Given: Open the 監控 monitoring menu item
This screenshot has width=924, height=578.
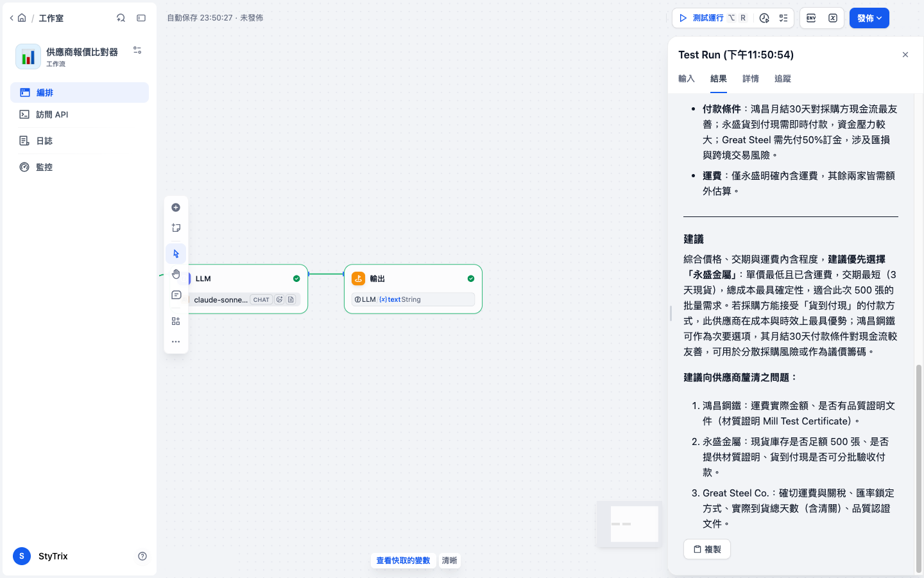Looking at the screenshot, I should pos(80,167).
